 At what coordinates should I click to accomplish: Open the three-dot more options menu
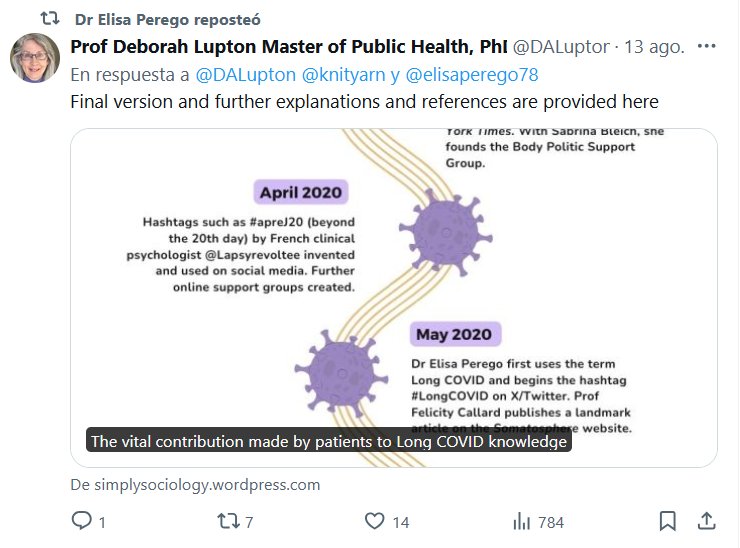click(x=706, y=47)
